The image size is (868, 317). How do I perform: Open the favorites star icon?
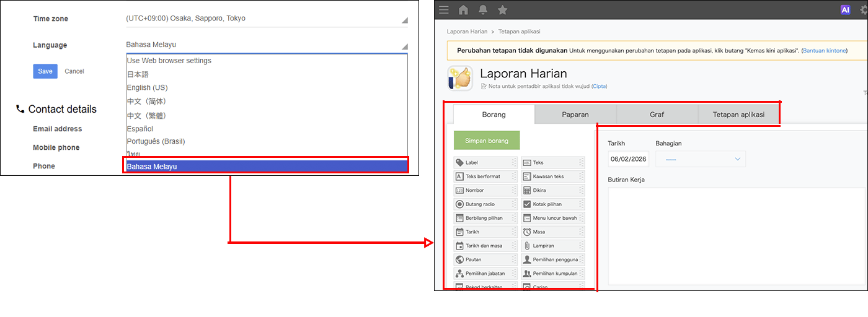point(502,9)
